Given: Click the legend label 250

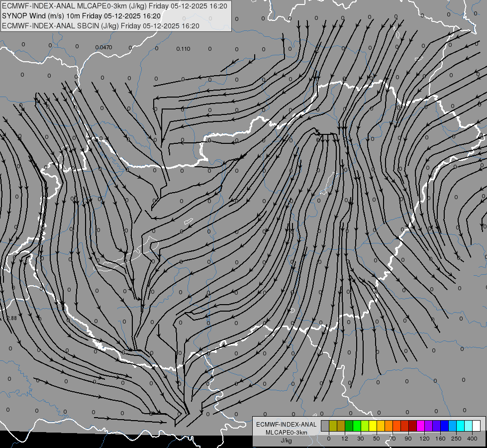Looking at the screenshot, I should point(456,439).
